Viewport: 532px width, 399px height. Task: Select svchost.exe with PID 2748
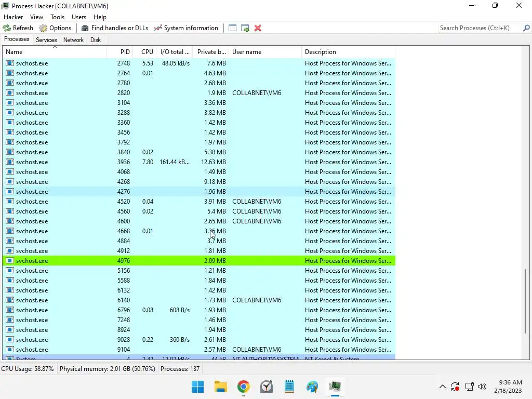199,63
